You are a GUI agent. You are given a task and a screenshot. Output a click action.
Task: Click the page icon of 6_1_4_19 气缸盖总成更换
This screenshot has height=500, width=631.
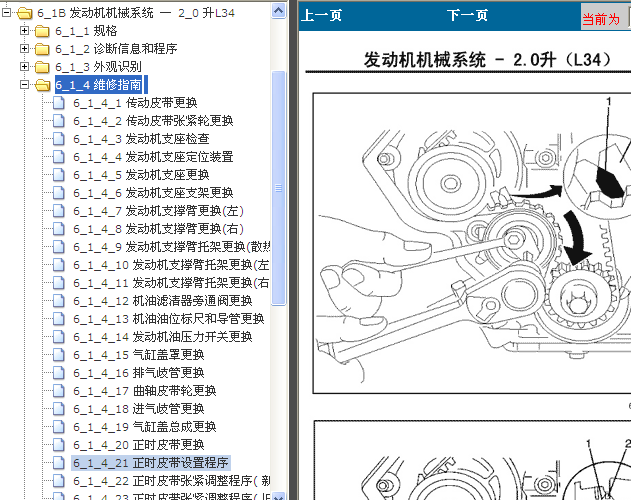click(59, 427)
